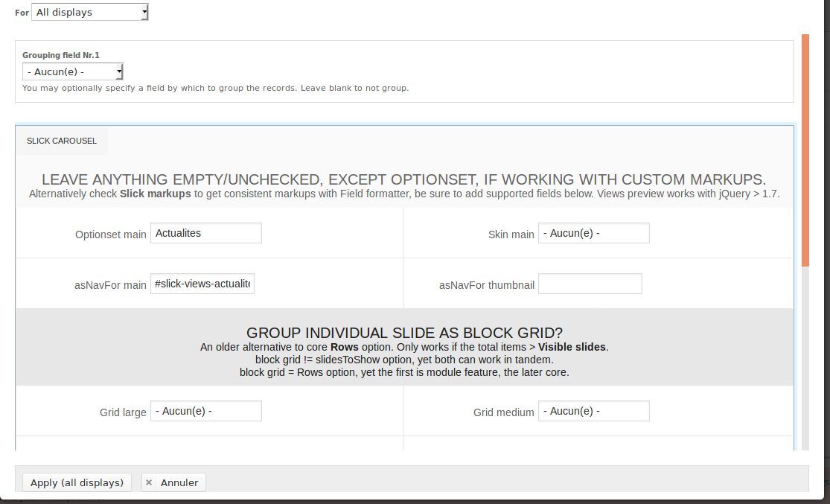Click the "Grid medium" label
This screenshot has height=504, width=830.
coord(503,412)
